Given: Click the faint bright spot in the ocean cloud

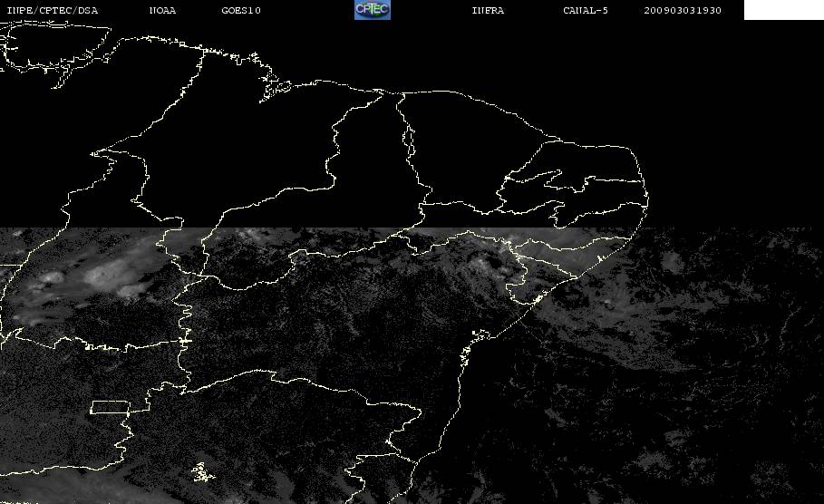Looking at the screenshot, I should click(607, 302).
